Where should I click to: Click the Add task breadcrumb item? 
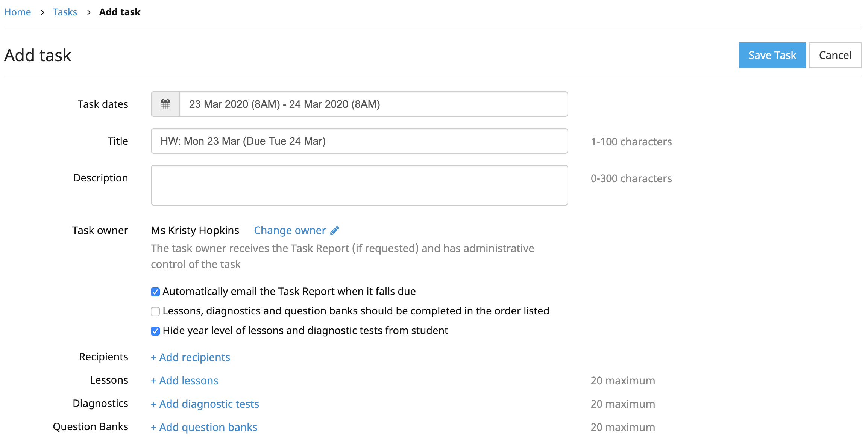pos(120,12)
